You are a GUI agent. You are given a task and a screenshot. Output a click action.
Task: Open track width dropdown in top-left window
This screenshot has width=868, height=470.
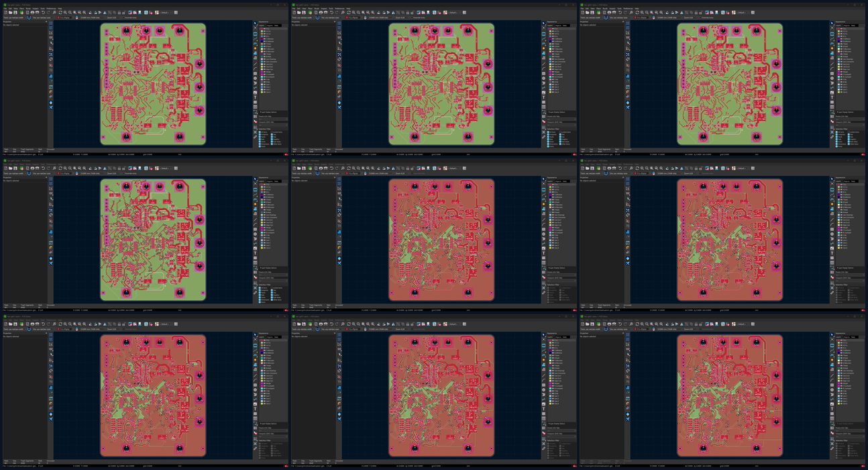13,17
